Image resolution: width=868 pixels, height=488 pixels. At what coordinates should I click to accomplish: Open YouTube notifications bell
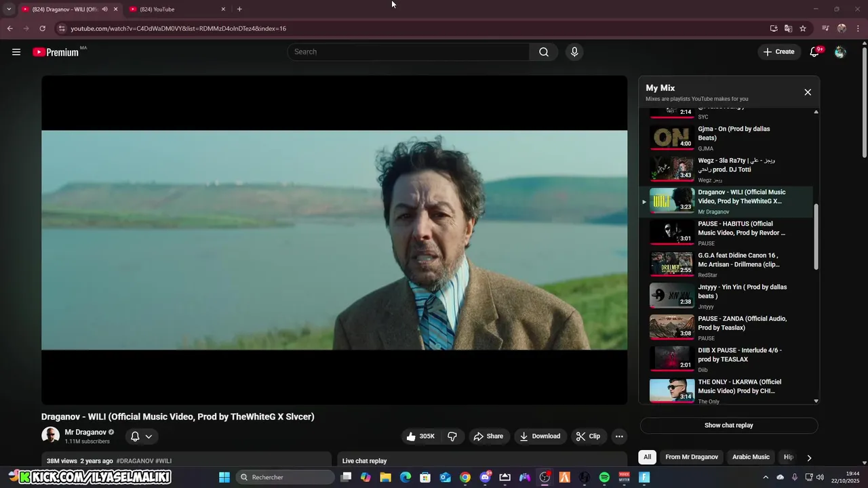[x=815, y=52]
